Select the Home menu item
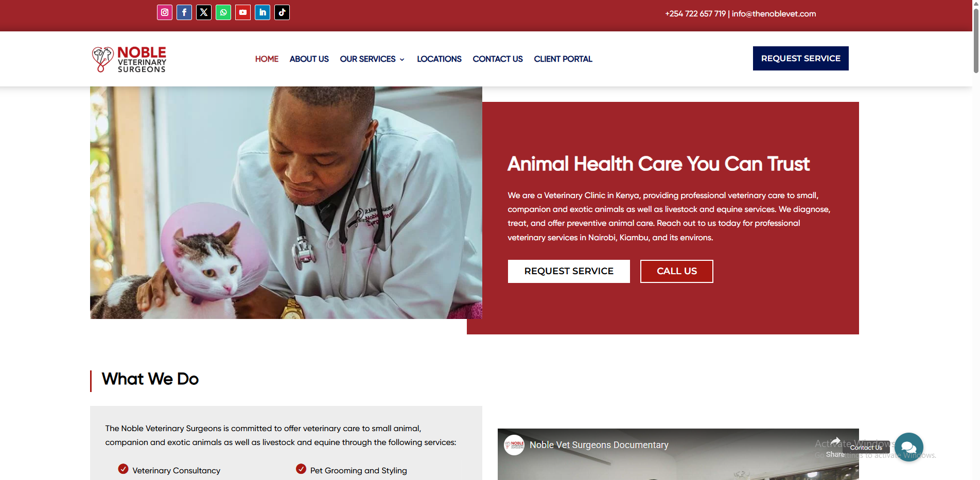This screenshot has width=980, height=480. pyautogui.click(x=267, y=59)
